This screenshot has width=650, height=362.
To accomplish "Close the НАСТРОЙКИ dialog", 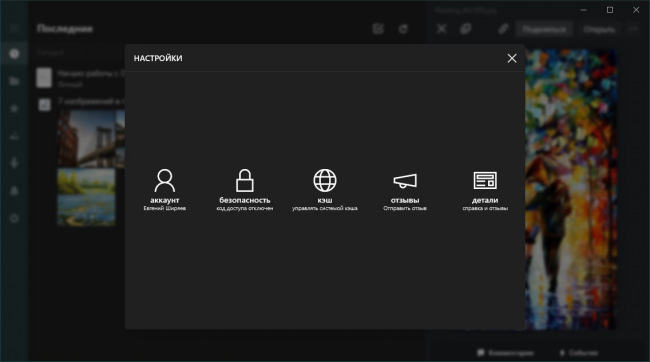I will pos(512,58).
